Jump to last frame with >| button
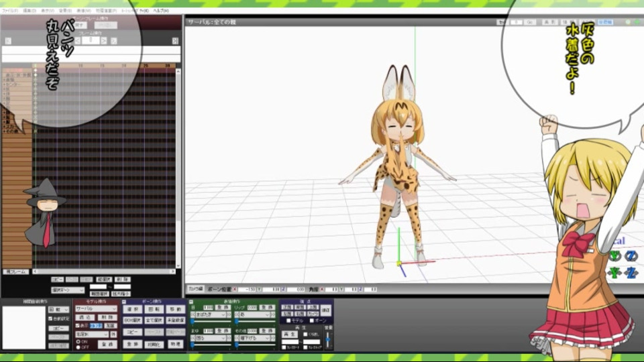The image size is (644, 362). coord(175,41)
